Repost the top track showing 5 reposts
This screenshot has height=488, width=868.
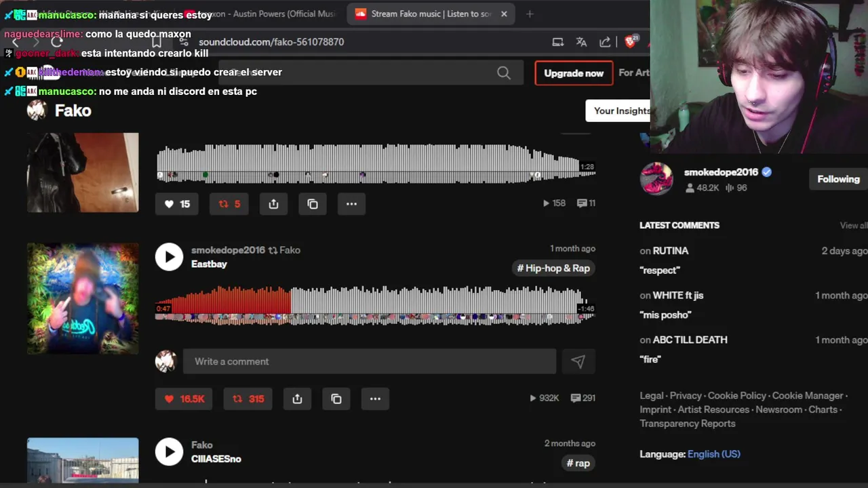pos(229,204)
